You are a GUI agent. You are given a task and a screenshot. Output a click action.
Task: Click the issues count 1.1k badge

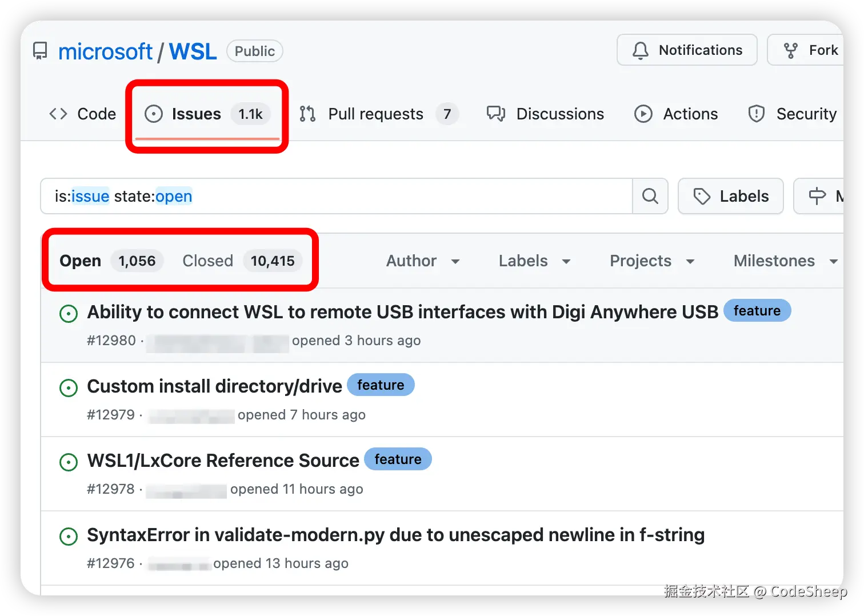click(250, 114)
